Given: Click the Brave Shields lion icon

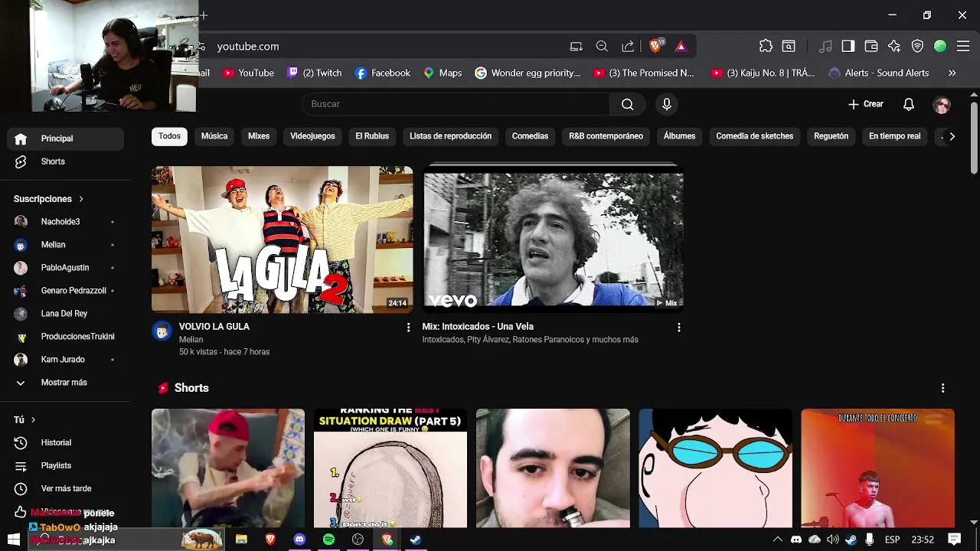Looking at the screenshot, I should (x=655, y=47).
